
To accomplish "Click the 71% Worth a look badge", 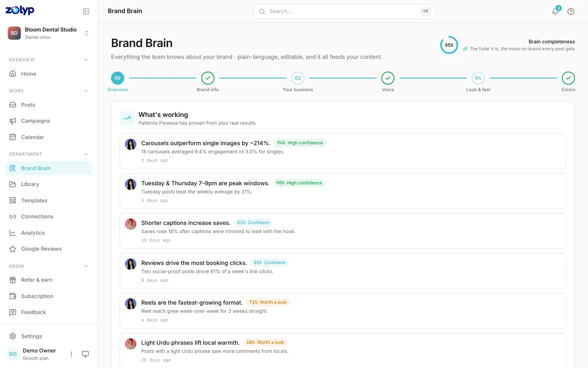I will [268, 302].
